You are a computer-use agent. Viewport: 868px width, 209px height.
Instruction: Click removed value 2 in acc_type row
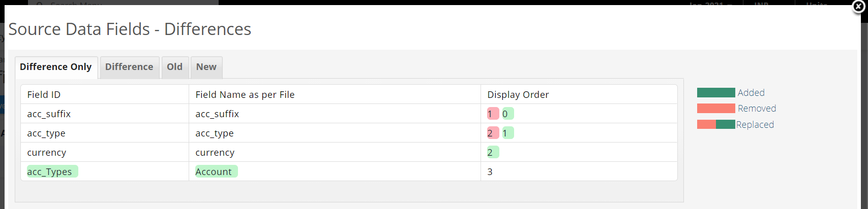click(493, 133)
